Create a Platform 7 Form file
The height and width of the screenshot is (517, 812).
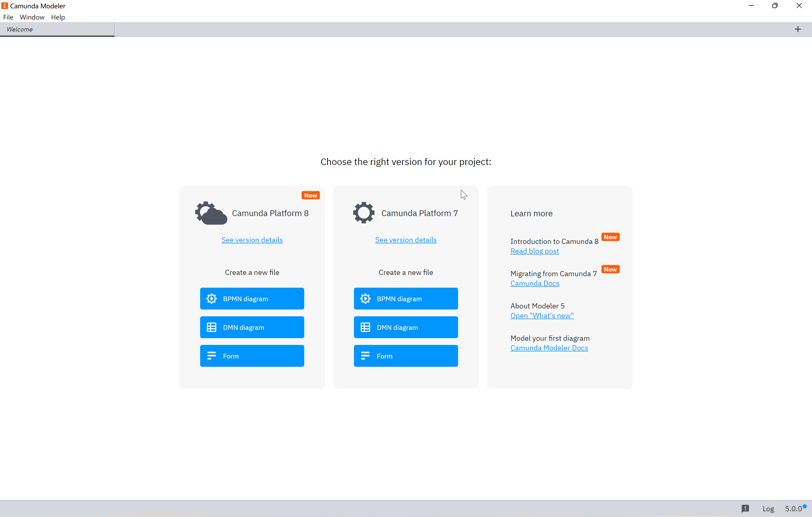(406, 356)
